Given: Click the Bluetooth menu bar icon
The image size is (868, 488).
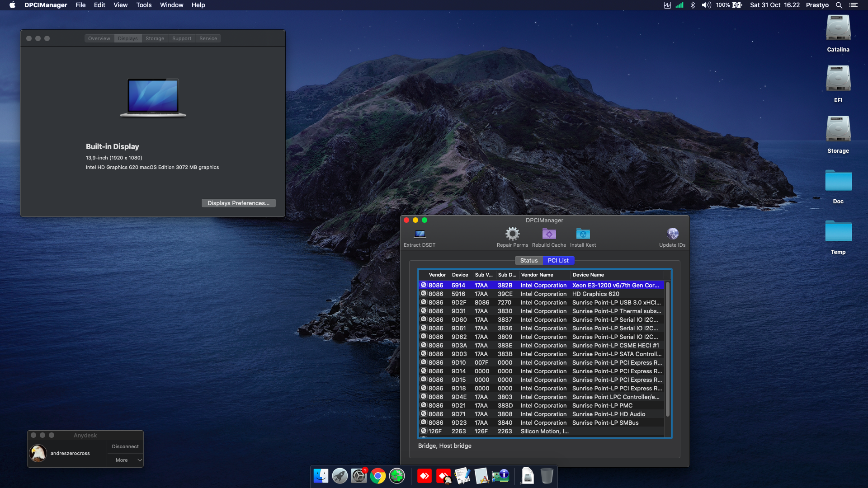Looking at the screenshot, I should (693, 5).
